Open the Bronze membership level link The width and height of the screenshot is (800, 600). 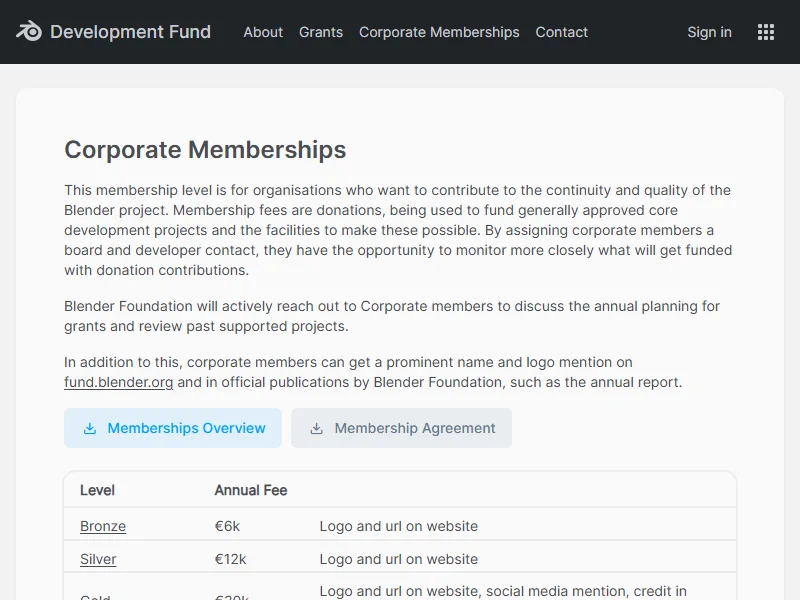[103, 526]
